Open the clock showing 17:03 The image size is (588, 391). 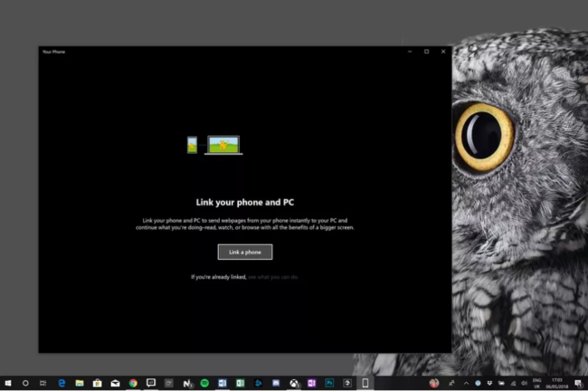(557, 383)
